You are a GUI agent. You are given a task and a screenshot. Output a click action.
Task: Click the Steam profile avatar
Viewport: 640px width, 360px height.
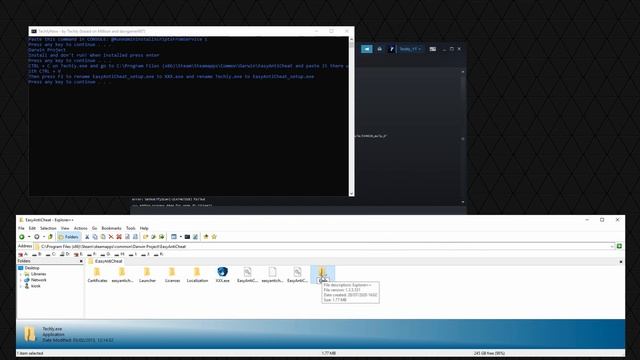pyautogui.click(x=391, y=49)
